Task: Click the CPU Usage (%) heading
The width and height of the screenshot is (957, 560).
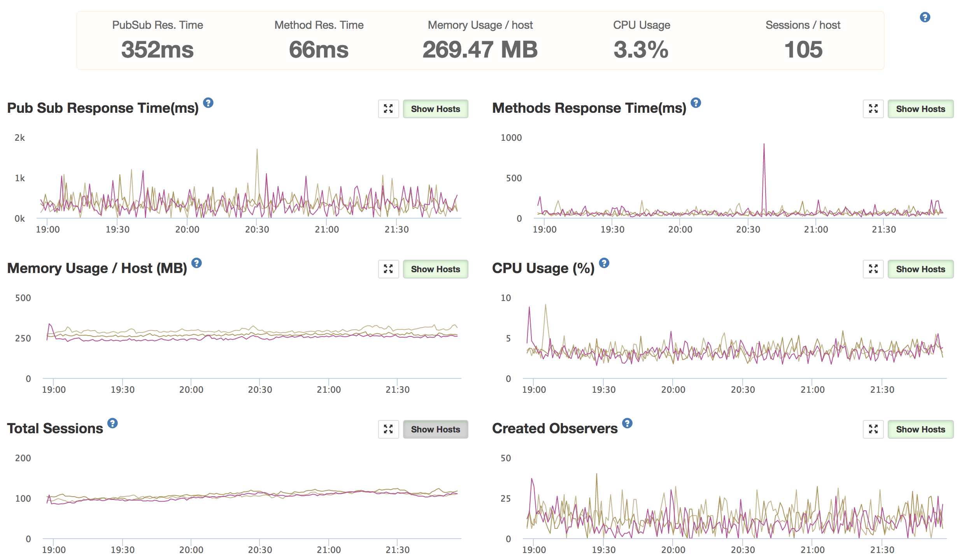Action: pyautogui.click(x=543, y=268)
